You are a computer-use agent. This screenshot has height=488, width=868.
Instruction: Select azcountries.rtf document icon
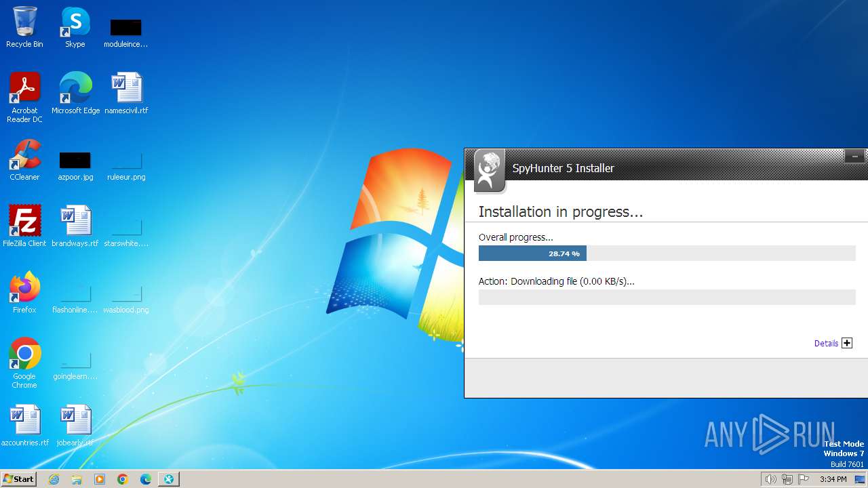click(25, 426)
